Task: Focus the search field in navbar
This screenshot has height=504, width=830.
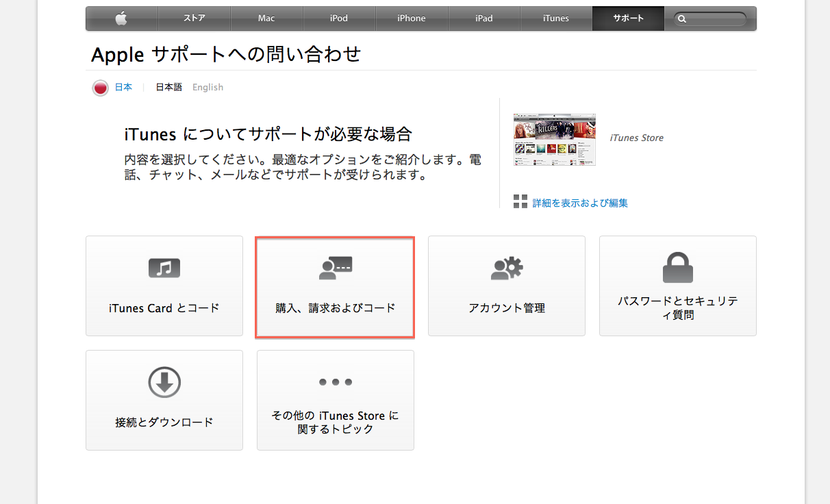Action: (710, 19)
